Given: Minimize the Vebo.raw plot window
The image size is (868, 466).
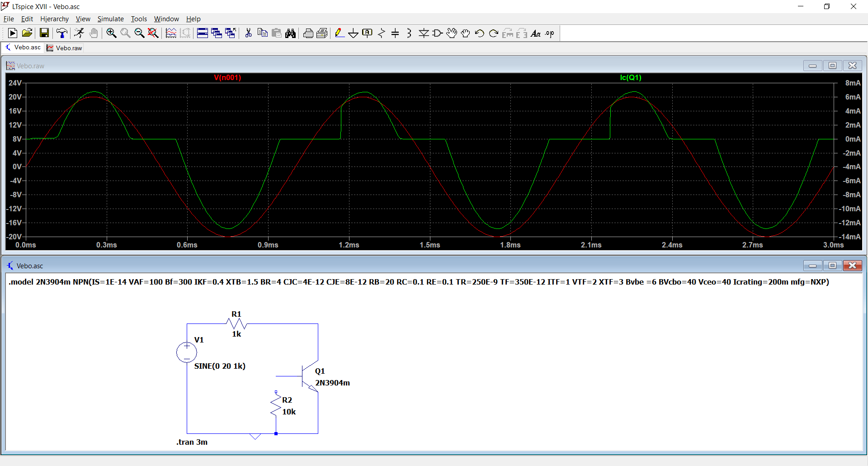Looking at the screenshot, I should point(812,66).
